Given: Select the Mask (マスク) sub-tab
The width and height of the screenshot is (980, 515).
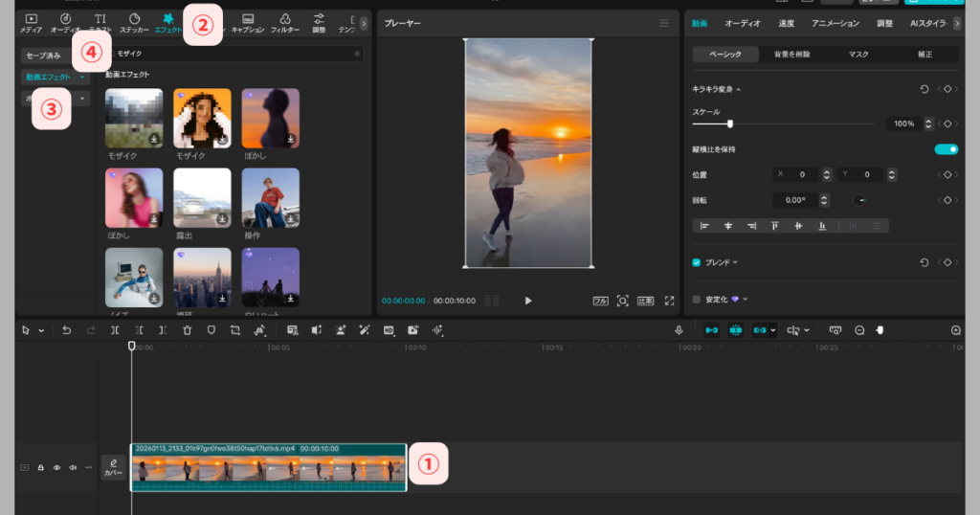Looking at the screenshot, I should [858, 55].
